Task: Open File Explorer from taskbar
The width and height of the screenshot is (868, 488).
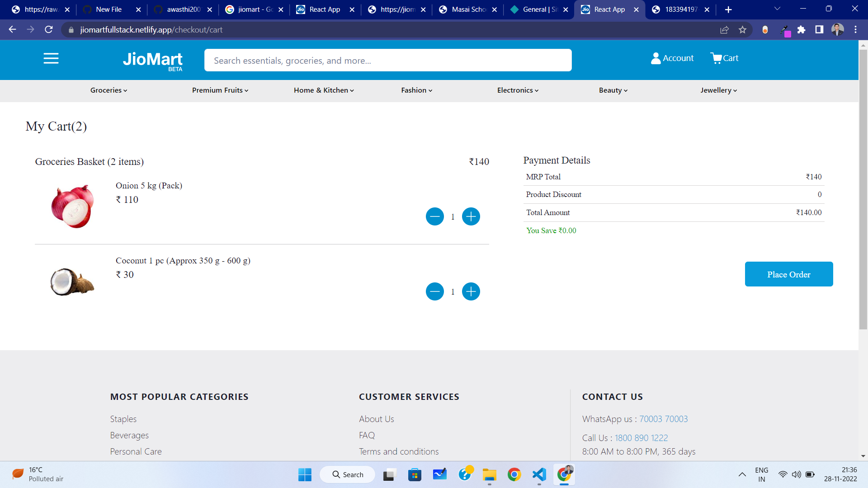Action: point(489,474)
